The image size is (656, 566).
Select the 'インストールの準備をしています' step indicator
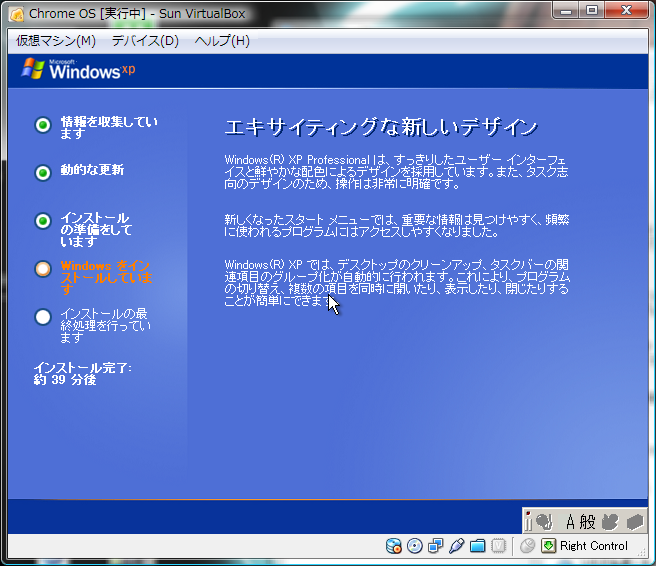click(x=43, y=220)
